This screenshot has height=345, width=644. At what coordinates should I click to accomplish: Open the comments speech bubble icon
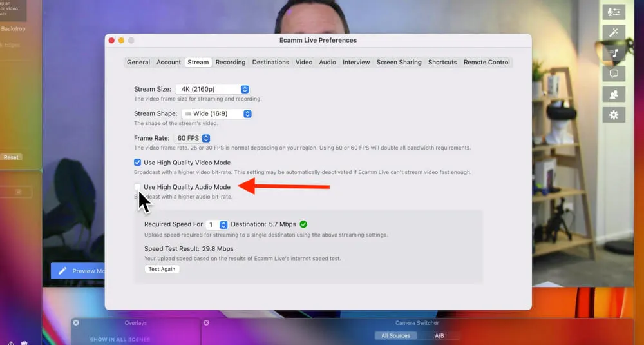tap(612, 74)
